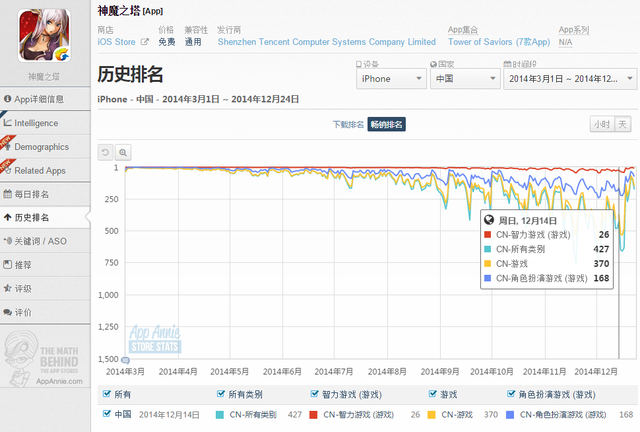Image resolution: width=640 pixels, height=432 pixels.
Task: Click the comment marker at chart bottom-left
Action: click(x=126, y=360)
